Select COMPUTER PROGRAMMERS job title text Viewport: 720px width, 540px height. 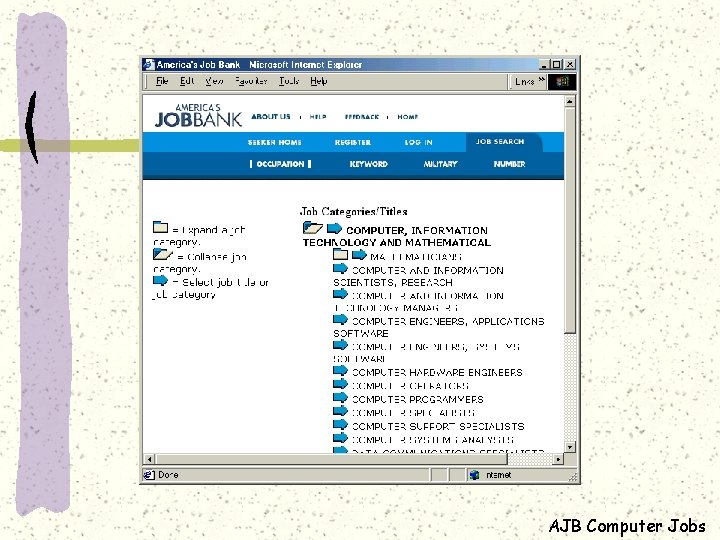(417, 399)
